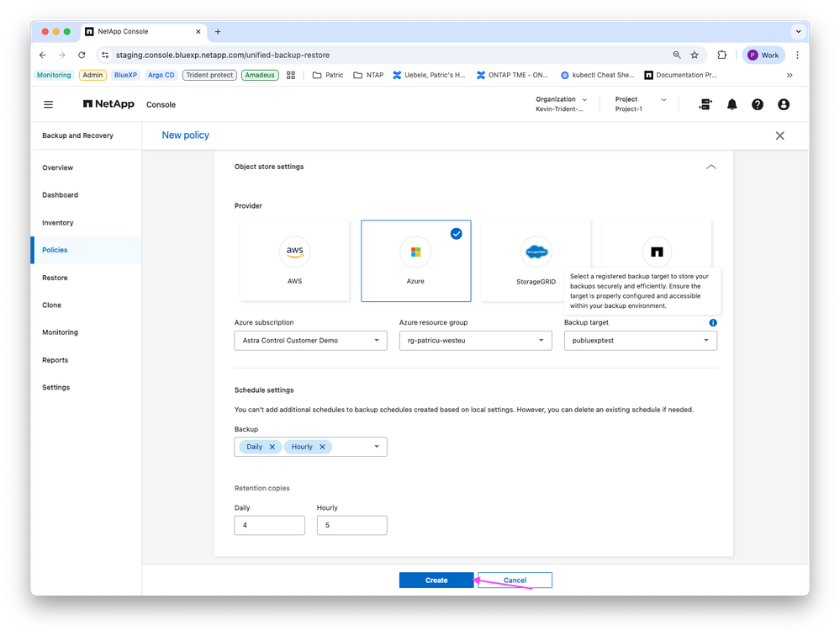Screen dimensions: 840x636
Task: Select the StorageGRID provider card
Action: (x=536, y=261)
